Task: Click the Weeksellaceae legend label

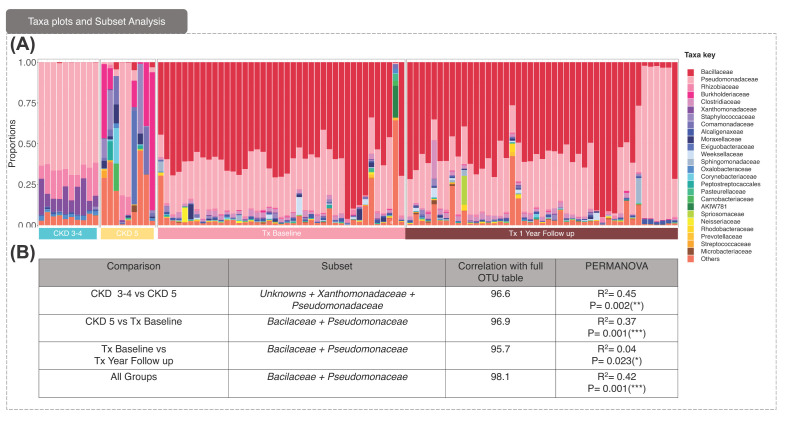Action: pyautogui.click(x=722, y=154)
